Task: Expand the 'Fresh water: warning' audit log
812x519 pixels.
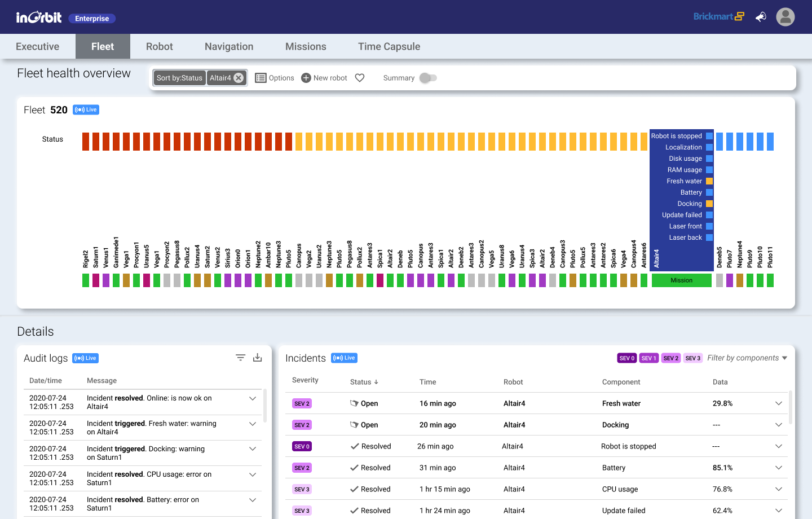Action: tap(253, 424)
